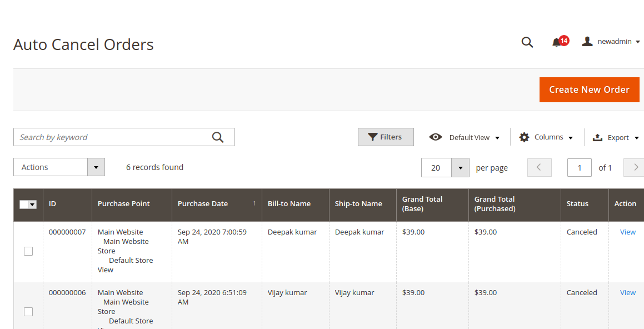Click order ID 000000006

pyautogui.click(x=67, y=292)
